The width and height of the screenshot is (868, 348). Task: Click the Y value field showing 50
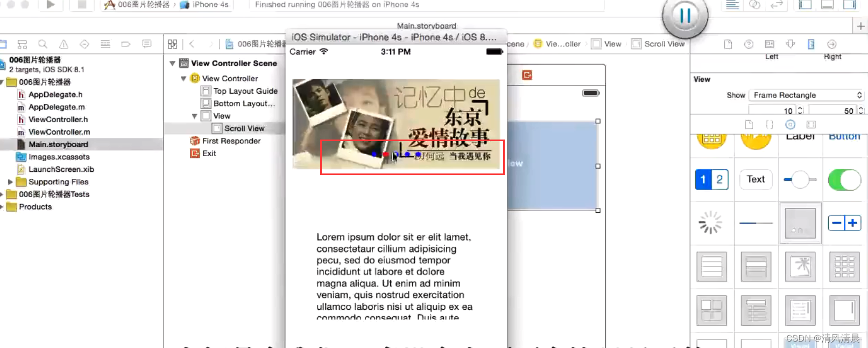coord(833,110)
